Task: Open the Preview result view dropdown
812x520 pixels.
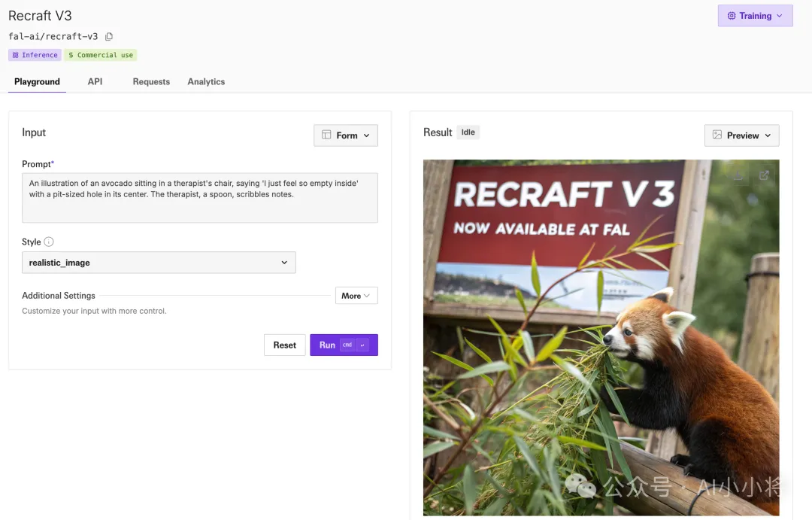Action: pyautogui.click(x=741, y=135)
